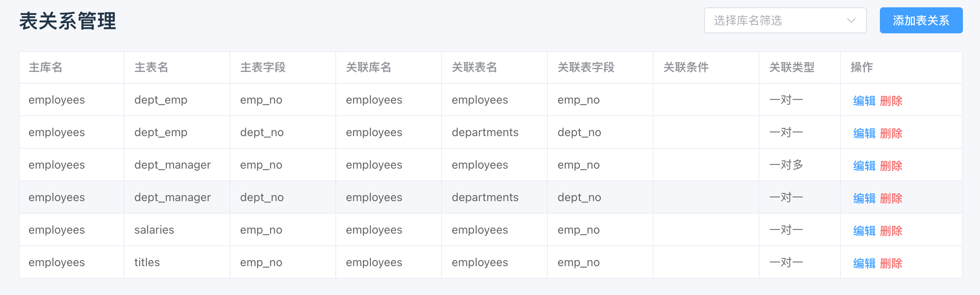Delete the titles relation row
This screenshot has width=980, height=295.
point(891,263)
